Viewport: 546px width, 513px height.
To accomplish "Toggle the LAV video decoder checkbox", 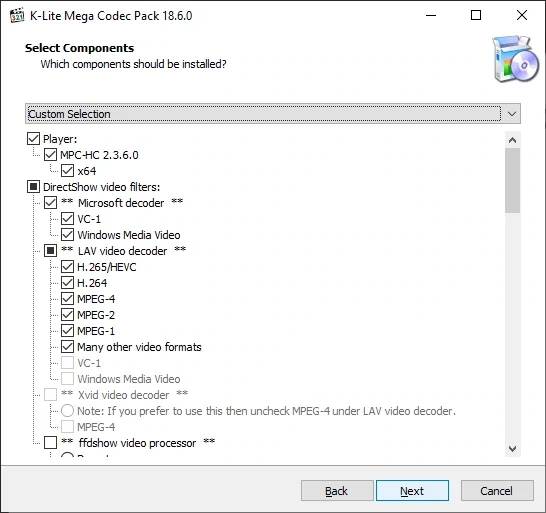I will point(50,251).
